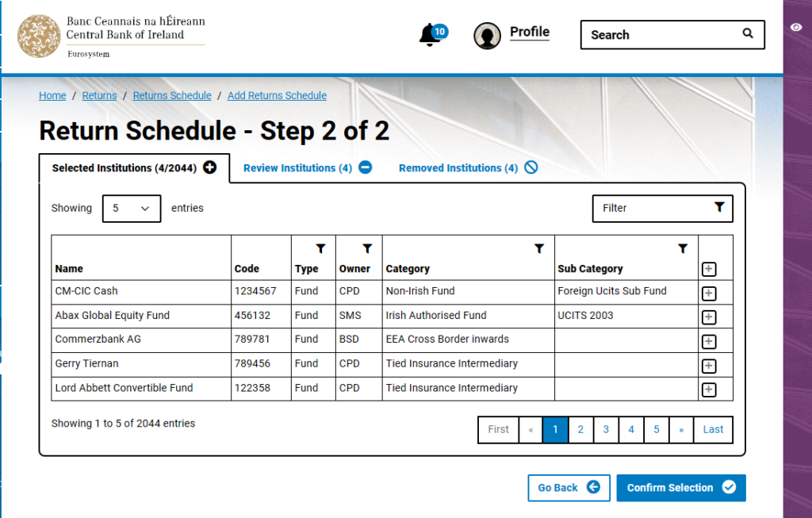Click the plus icon for Lord Abbett Convertible Fund
Screen dimensions: 812x518
pyautogui.click(x=709, y=389)
